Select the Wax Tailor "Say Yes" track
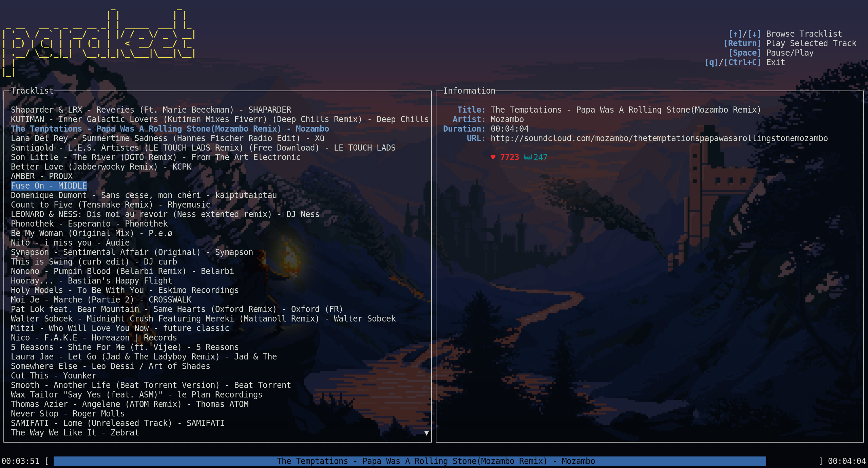 click(x=136, y=395)
